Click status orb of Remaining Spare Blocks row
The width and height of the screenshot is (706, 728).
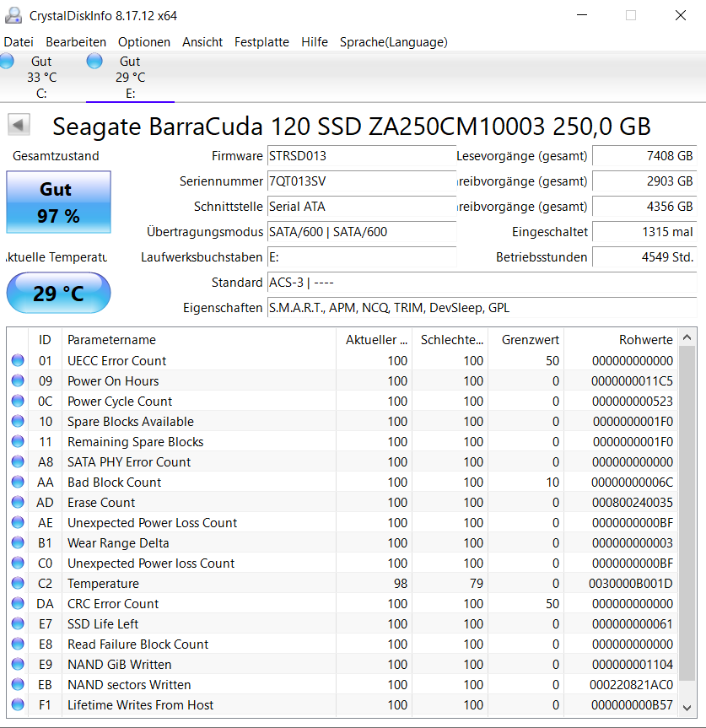click(x=18, y=441)
